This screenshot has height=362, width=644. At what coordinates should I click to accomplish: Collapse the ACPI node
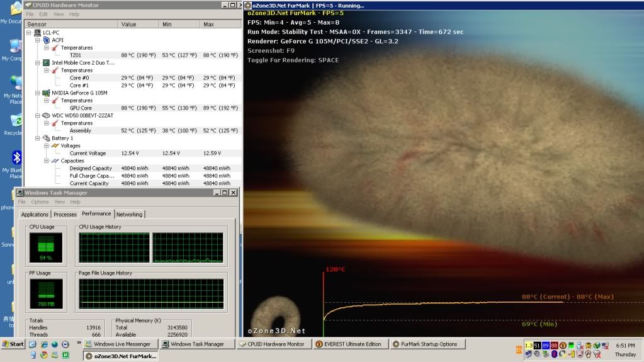pyautogui.click(x=37, y=40)
